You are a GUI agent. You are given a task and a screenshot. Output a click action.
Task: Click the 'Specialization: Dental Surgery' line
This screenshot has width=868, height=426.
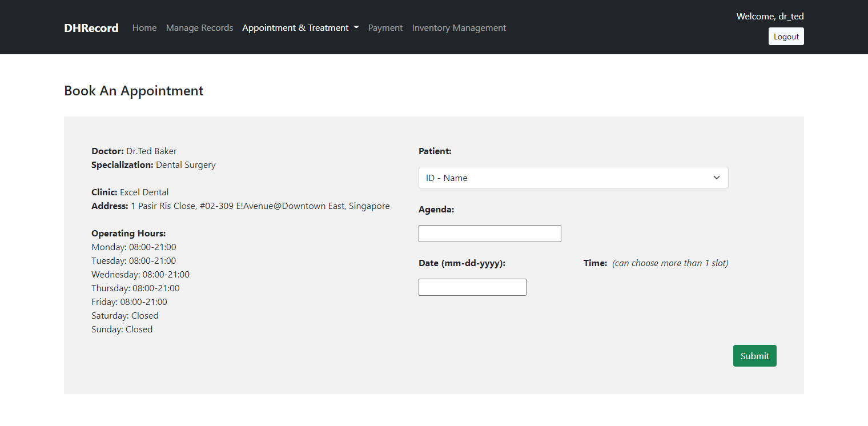154,165
